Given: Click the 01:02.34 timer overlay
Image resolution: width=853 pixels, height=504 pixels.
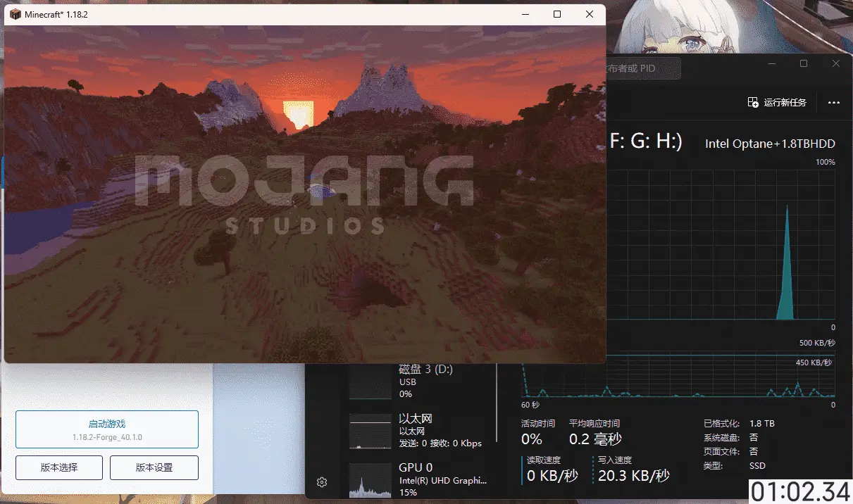Looking at the screenshot, I should [799, 491].
